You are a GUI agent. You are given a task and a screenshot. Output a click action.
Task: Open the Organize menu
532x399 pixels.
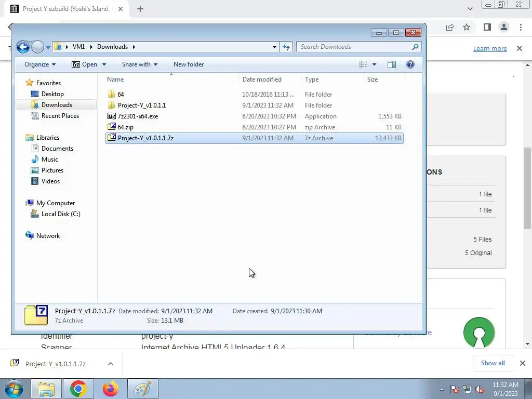click(40, 64)
